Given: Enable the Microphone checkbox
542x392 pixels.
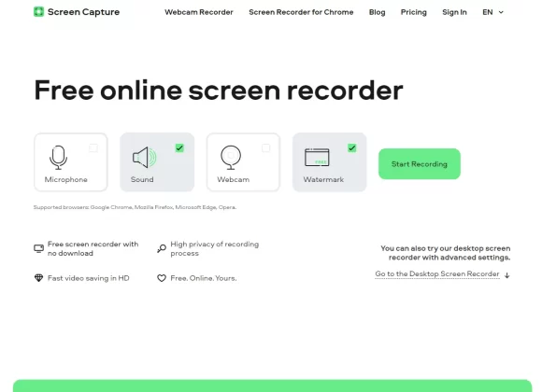Looking at the screenshot, I should pos(93,148).
